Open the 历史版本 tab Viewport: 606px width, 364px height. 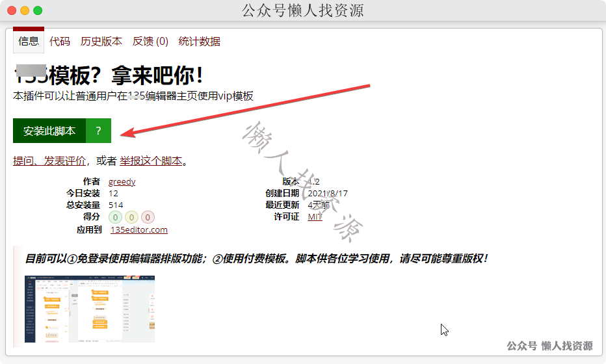click(101, 42)
